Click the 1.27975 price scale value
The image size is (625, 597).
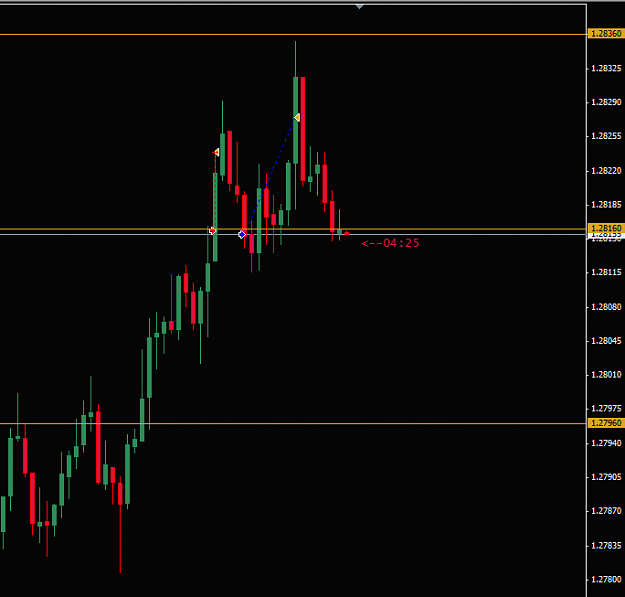(606, 408)
